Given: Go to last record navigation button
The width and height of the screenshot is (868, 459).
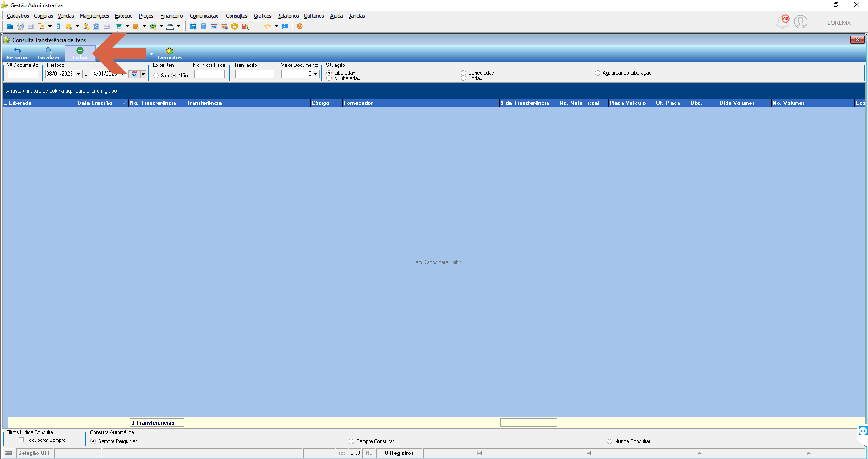Looking at the screenshot, I should click(809, 453).
